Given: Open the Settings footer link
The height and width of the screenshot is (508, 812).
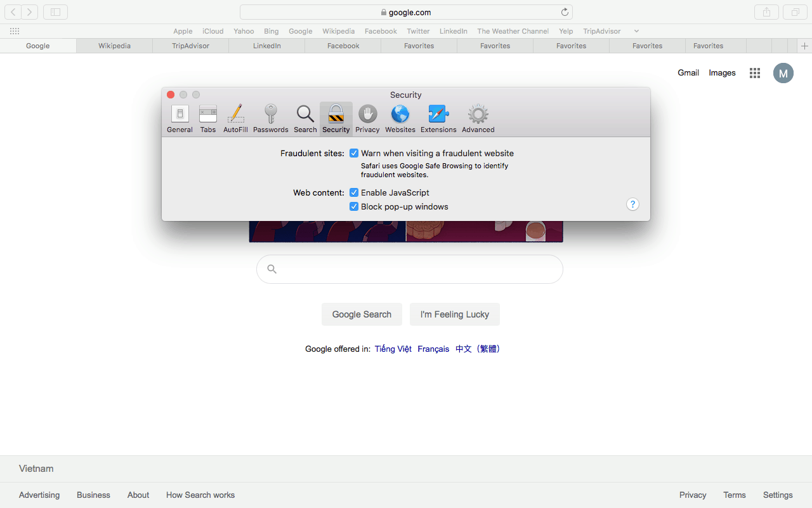Looking at the screenshot, I should (778, 495).
